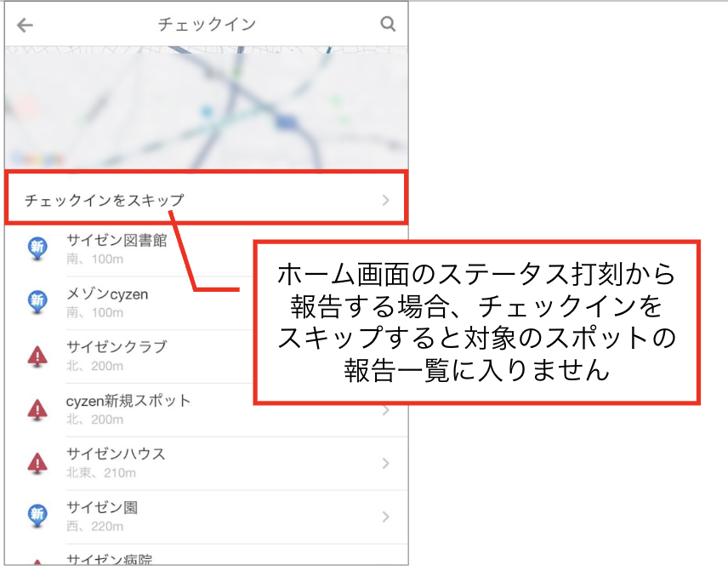Click red warning pin beside サイゼンクラブ

(x=37, y=356)
